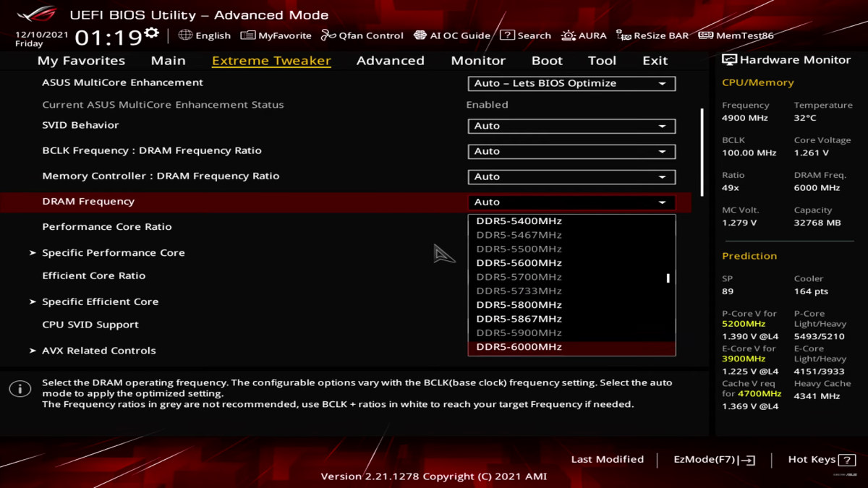Select DDR5-6000MHz option
Viewport: 868px width, 488px height.
click(571, 347)
